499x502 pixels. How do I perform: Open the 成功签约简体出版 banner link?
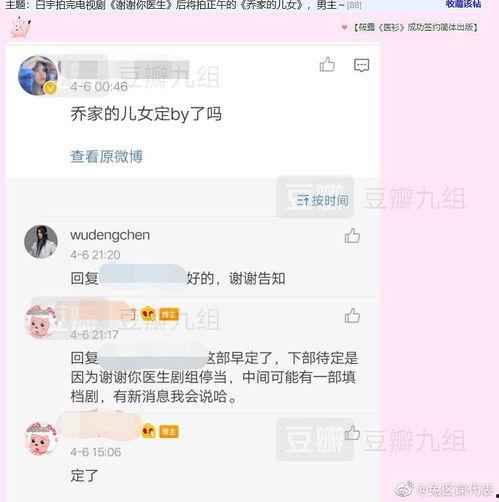[415, 27]
